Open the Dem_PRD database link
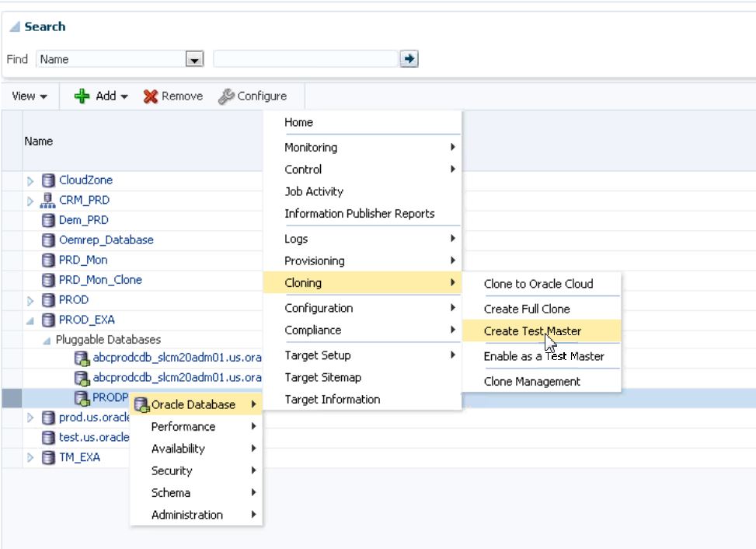This screenshot has width=756, height=549. (83, 220)
